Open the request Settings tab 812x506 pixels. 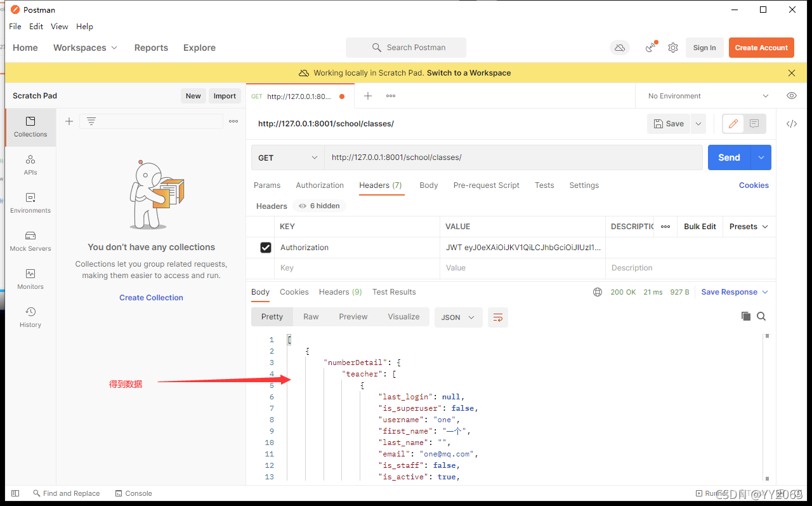pyautogui.click(x=584, y=185)
